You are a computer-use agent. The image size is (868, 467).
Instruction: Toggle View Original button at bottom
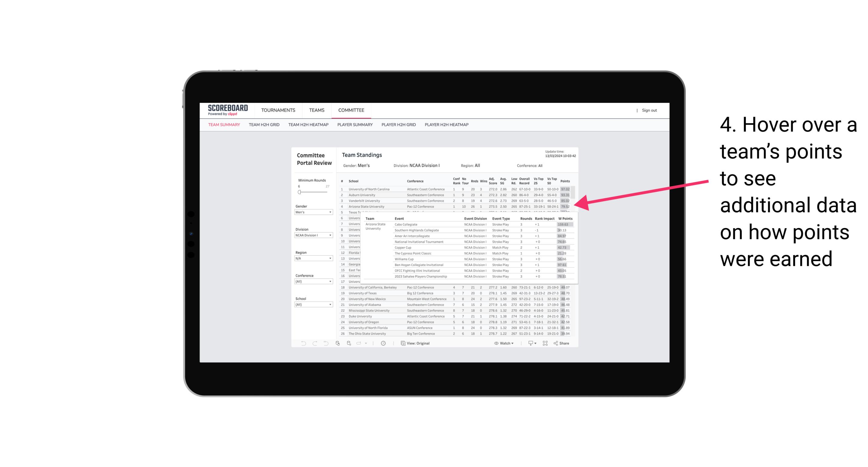(x=416, y=343)
